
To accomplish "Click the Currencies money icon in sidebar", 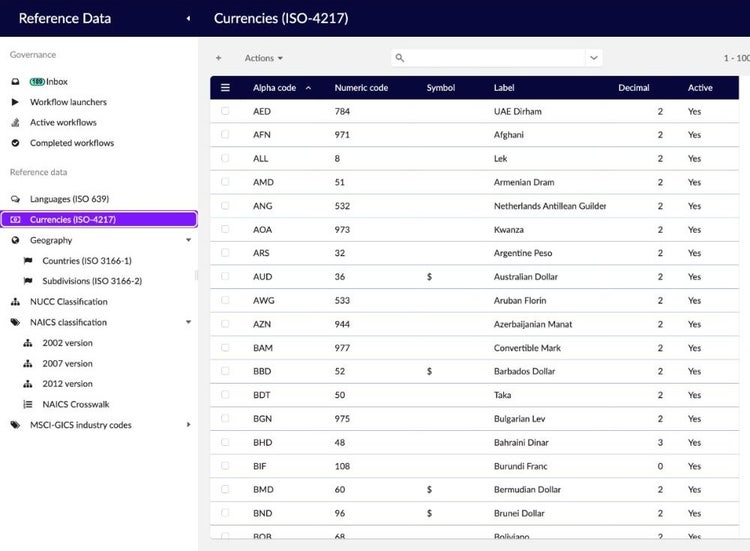I will [x=15, y=220].
